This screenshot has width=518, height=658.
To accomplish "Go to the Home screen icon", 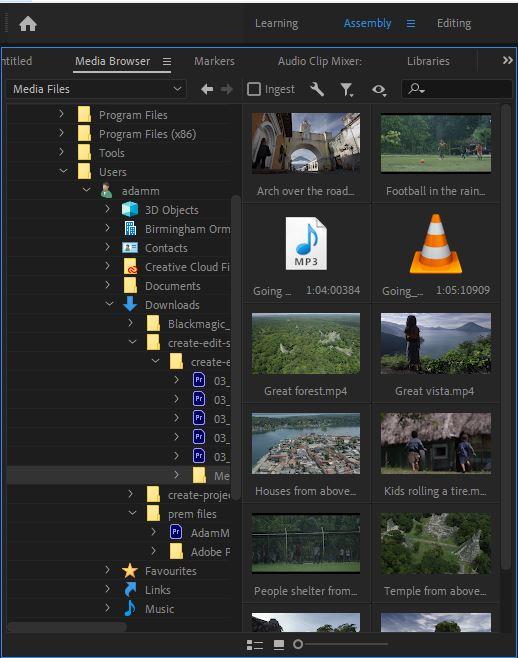I will pos(28,24).
